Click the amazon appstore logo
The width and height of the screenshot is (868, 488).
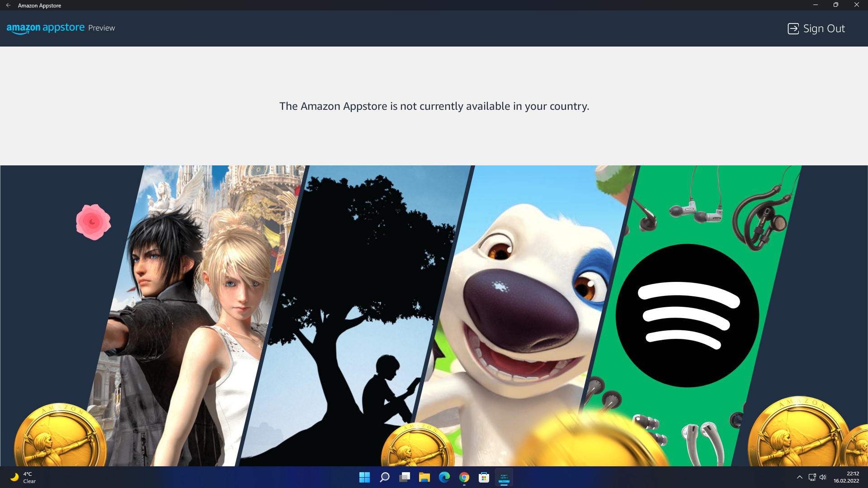click(x=46, y=28)
